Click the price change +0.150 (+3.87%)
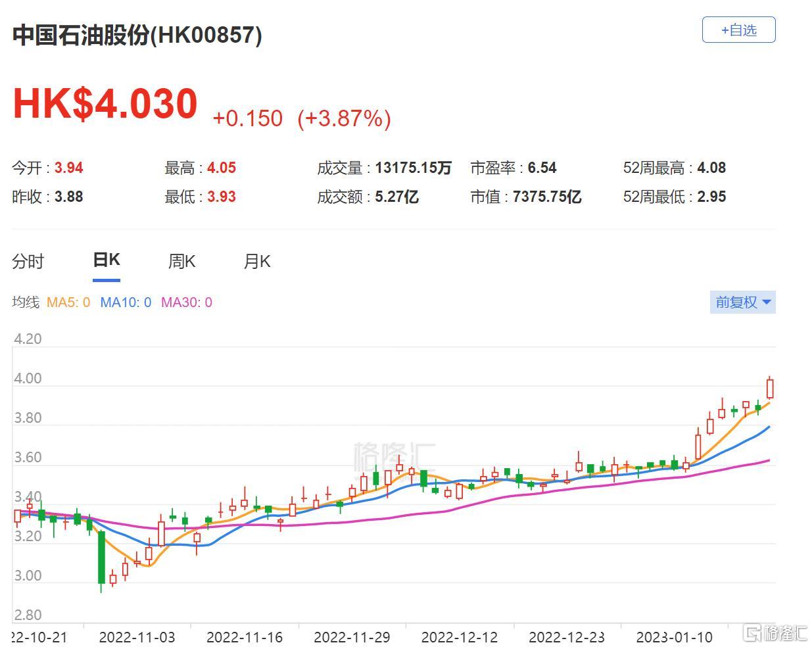The width and height of the screenshot is (812, 647). click(x=302, y=118)
